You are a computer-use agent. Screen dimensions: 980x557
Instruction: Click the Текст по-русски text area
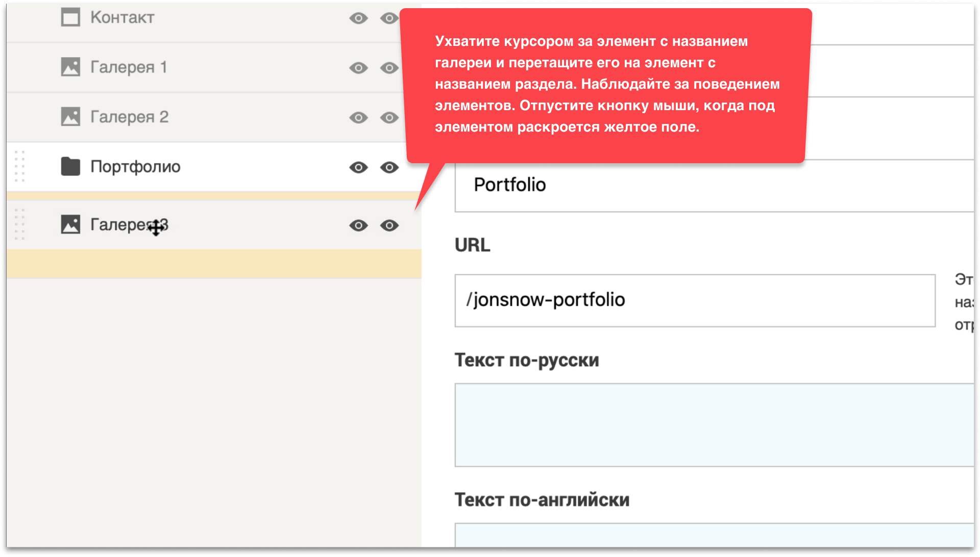click(x=715, y=424)
